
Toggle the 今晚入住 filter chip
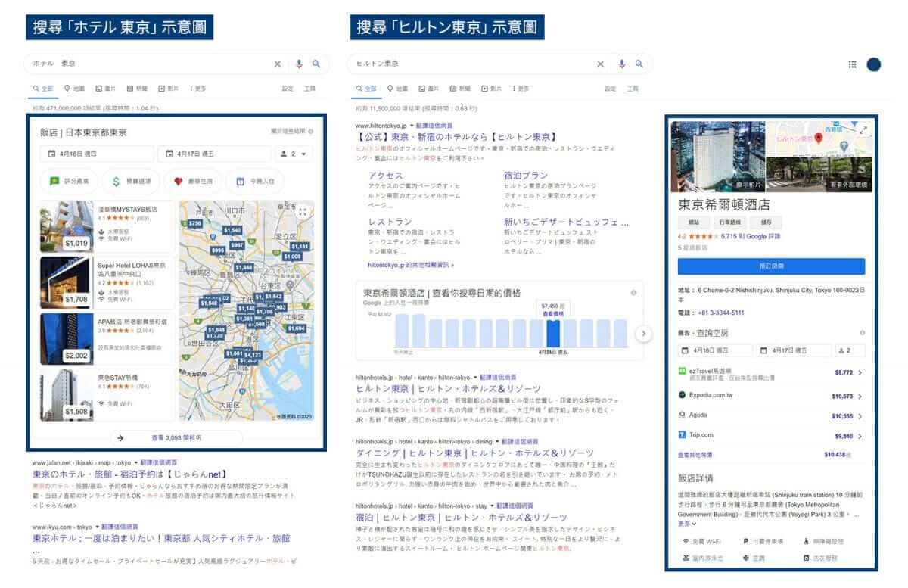(256, 182)
